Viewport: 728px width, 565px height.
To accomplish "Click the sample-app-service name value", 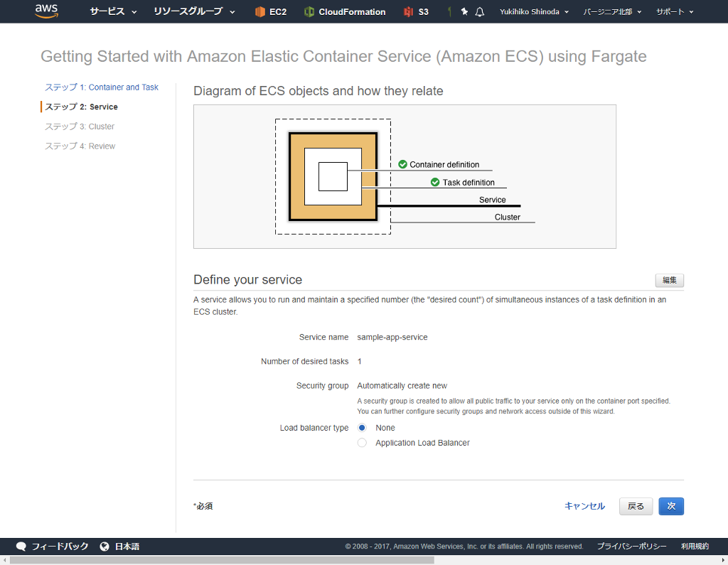I will 392,337.
